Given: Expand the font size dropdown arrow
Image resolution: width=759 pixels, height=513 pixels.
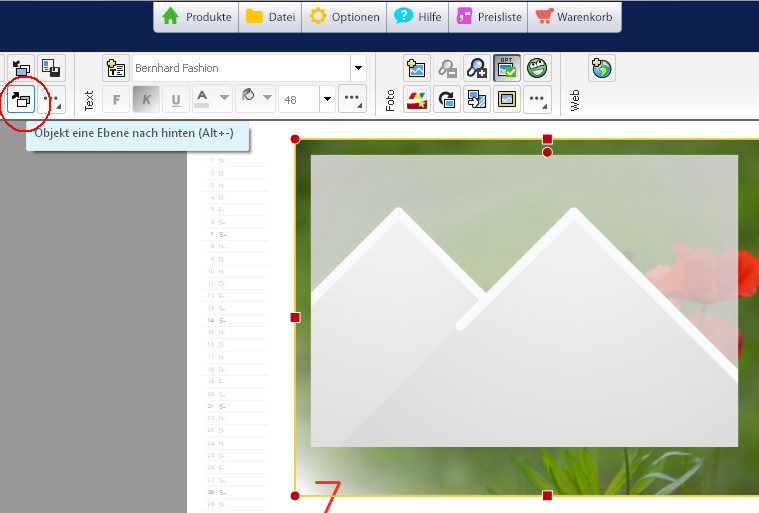Looking at the screenshot, I should (328, 99).
